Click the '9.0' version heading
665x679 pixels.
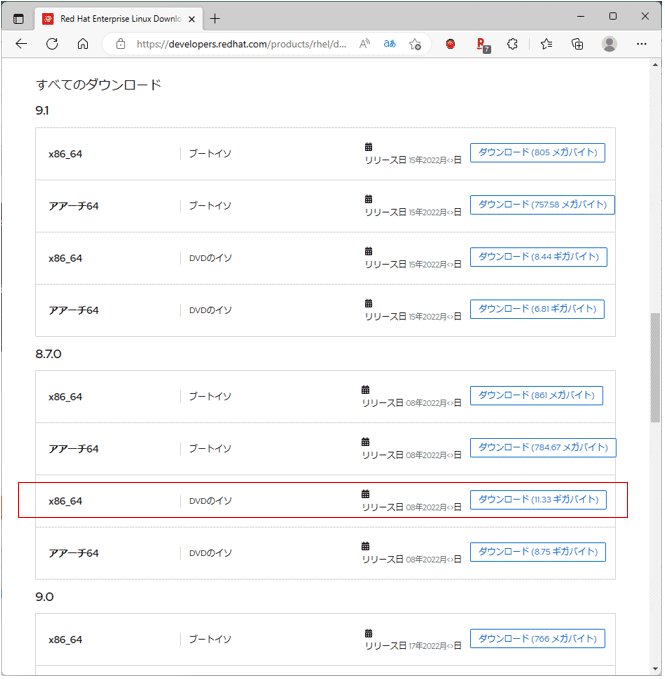tap(44, 597)
